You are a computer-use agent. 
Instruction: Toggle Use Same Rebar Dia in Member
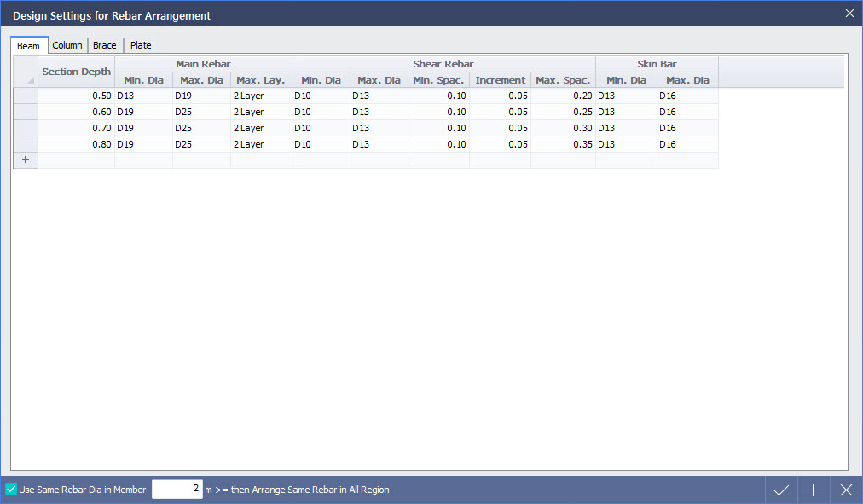click(x=12, y=490)
